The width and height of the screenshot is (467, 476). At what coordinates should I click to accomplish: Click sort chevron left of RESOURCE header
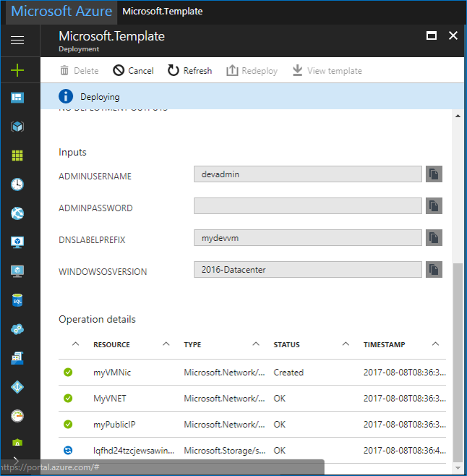(76, 344)
